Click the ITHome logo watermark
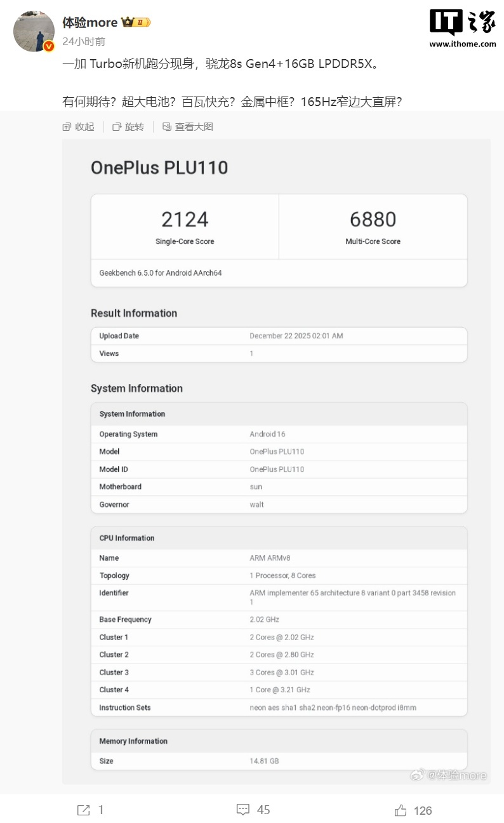The height and width of the screenshot is (823, 504). tap(462, 22)
